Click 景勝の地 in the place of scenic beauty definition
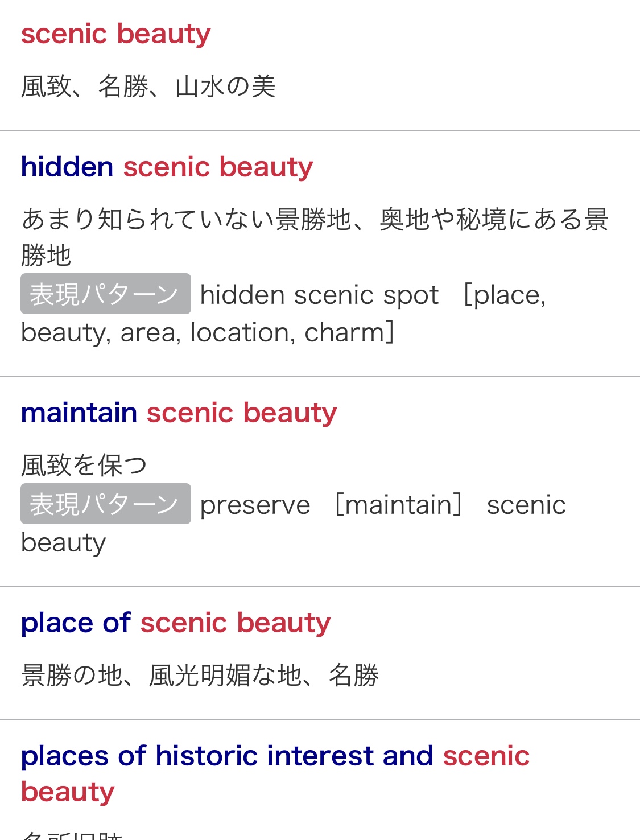Screen dimensions: 640x840 [x=72, y=676]
